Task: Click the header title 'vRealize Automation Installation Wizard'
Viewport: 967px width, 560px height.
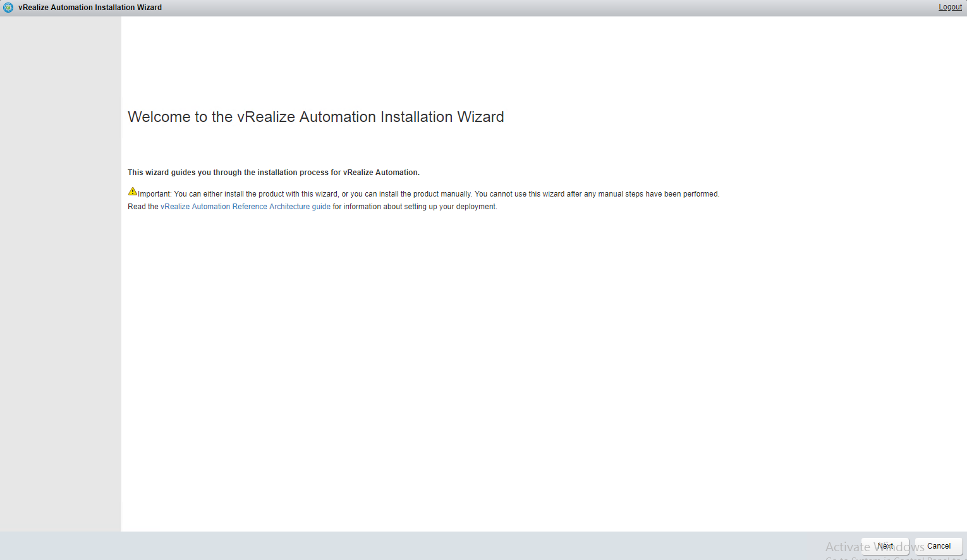Action: pos(90,8)
